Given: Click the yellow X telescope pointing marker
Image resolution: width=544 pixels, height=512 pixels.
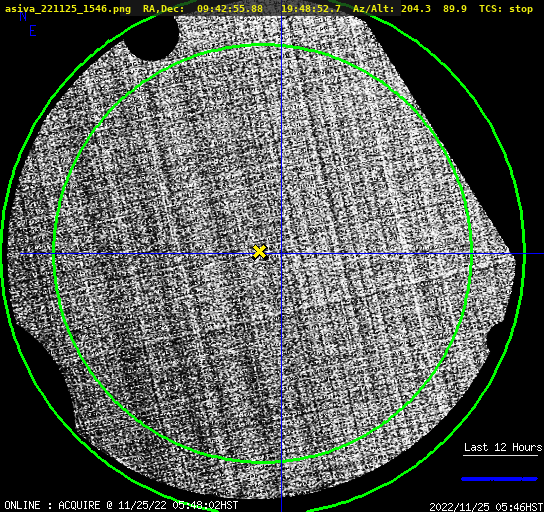Looking at the screenshot, I should click(259, 252).
